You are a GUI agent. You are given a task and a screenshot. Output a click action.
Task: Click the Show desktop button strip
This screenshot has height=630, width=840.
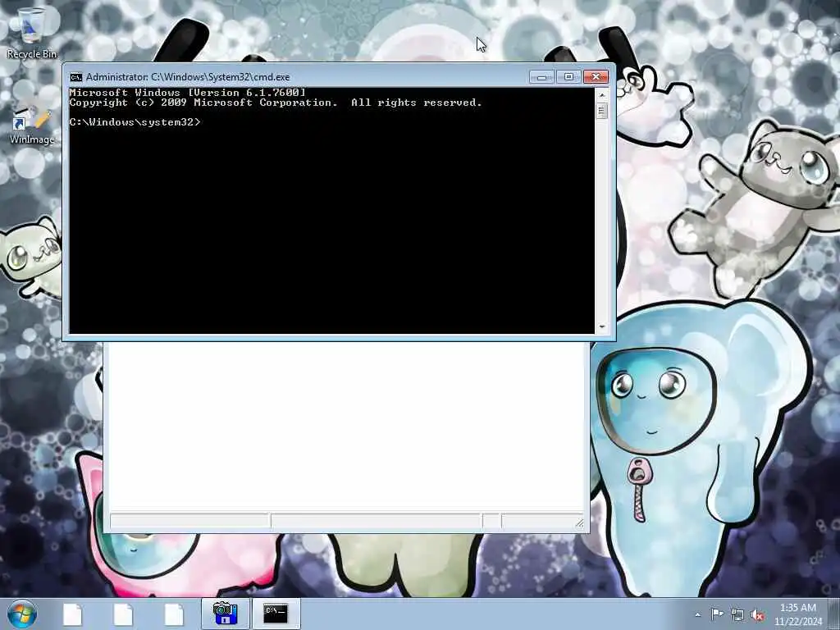point(834,614)
